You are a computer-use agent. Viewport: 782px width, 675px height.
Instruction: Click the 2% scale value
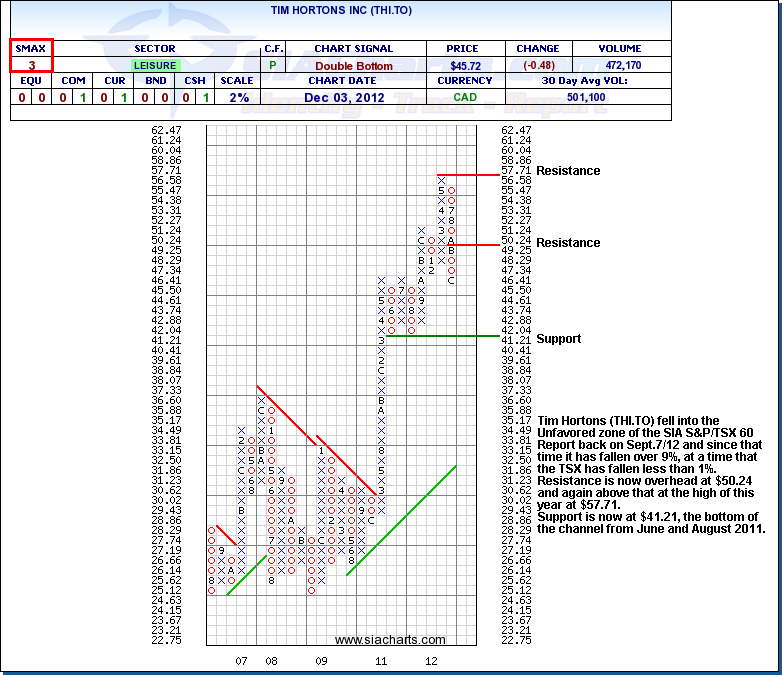236,97
